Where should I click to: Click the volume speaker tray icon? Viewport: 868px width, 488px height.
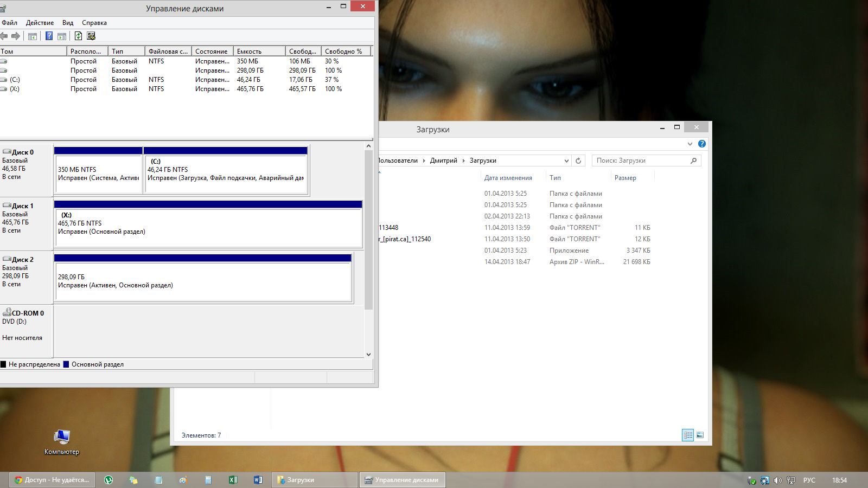pos(777,480)
